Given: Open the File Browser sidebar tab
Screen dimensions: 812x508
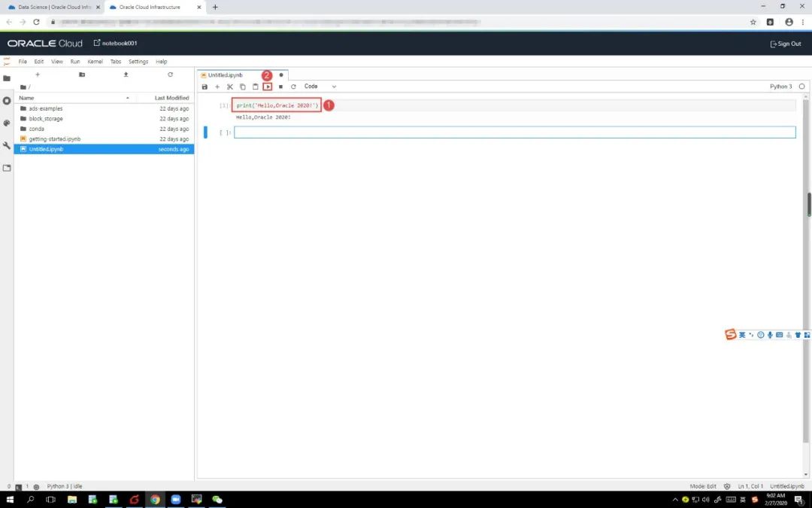Looking at the screenshot, I should [x=7, y=78].
